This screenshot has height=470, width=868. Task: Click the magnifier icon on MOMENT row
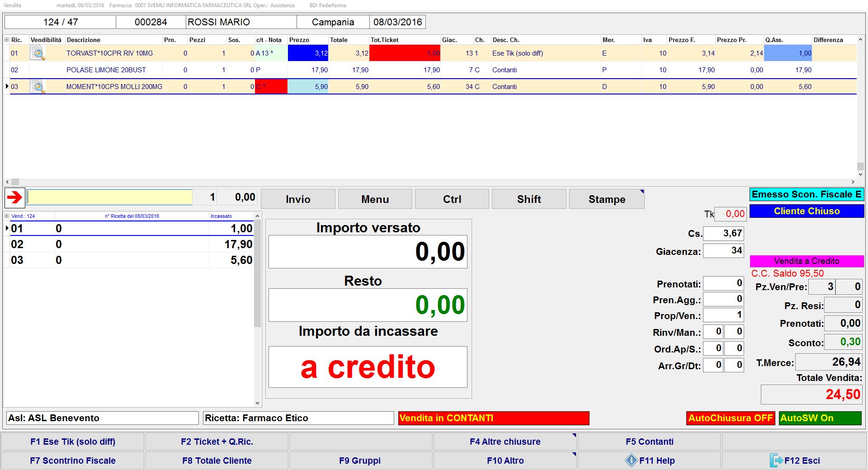[38, 86]
